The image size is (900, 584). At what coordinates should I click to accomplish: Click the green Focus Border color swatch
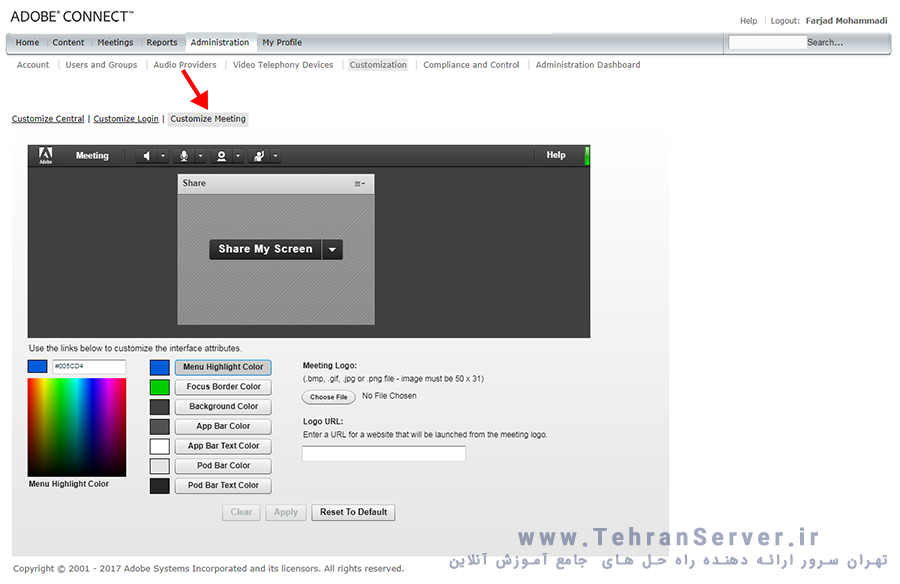[160, 387]
